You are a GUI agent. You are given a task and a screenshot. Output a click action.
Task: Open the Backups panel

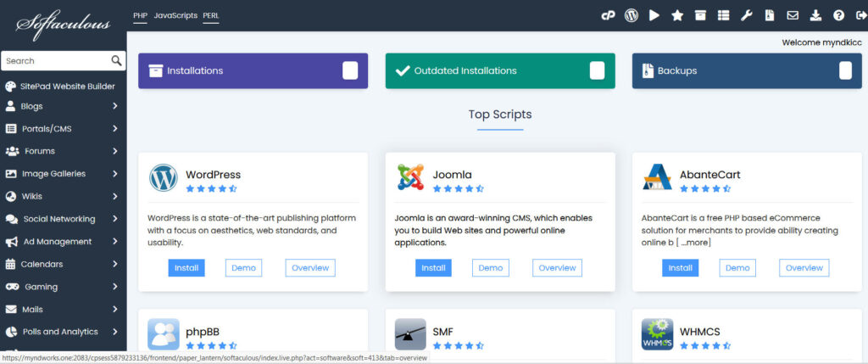(747, 71)
